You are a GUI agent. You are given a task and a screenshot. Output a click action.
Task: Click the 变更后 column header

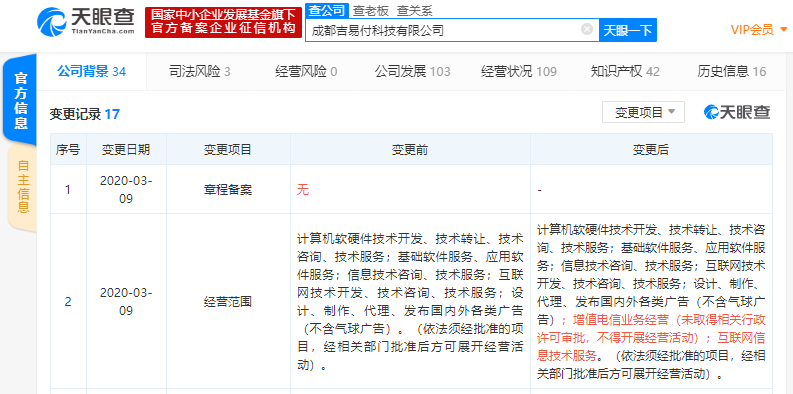651,149
